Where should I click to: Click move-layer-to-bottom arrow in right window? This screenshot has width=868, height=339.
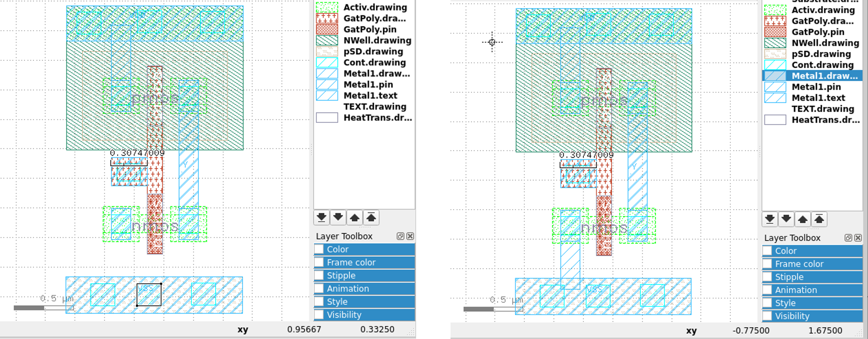click(x=770, y=219)
